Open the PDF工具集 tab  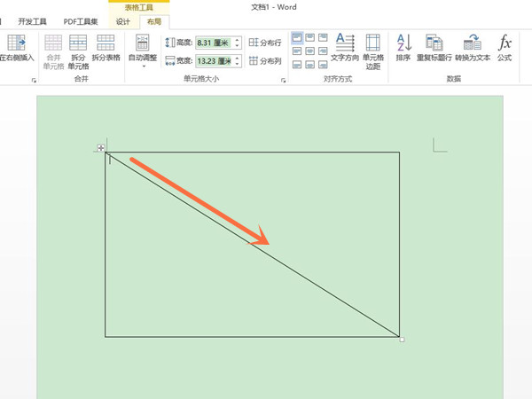(81, 21)
